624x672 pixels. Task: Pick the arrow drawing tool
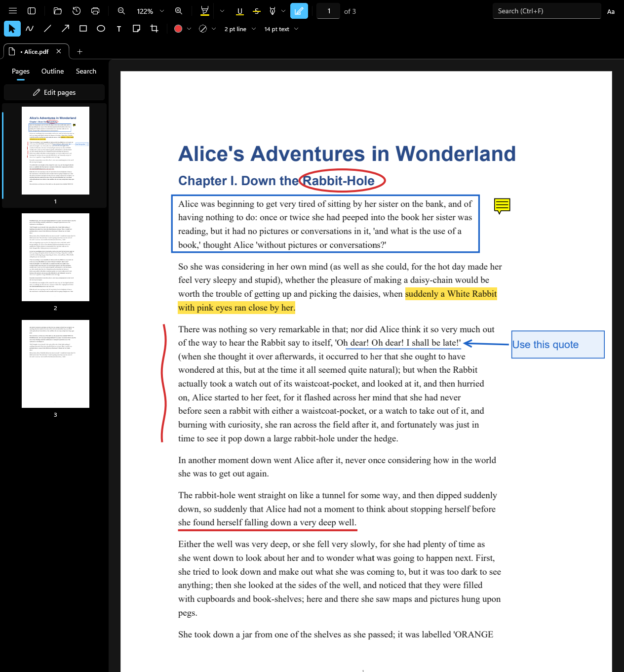pos(65,29)
